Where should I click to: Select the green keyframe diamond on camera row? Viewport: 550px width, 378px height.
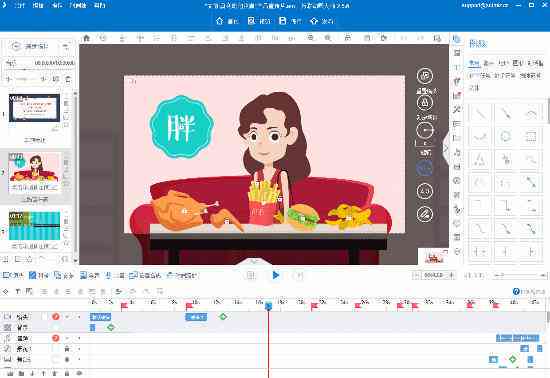[x=223, y=317]
